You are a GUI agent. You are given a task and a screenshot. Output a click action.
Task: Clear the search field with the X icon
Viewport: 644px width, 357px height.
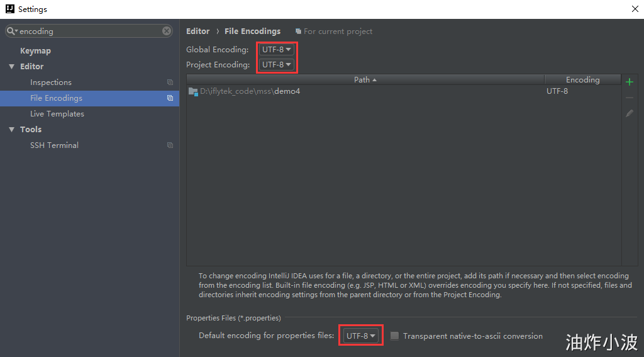click(166, 31)
